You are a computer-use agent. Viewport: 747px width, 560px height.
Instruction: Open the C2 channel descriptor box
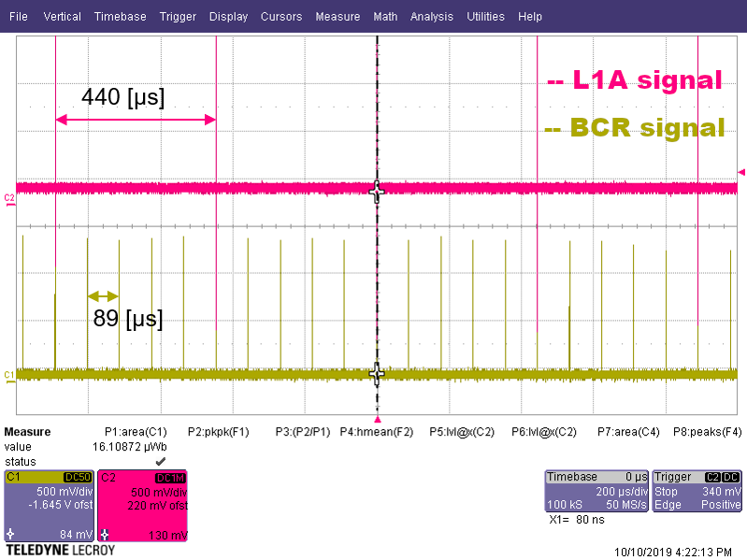(x=142, y=506)
